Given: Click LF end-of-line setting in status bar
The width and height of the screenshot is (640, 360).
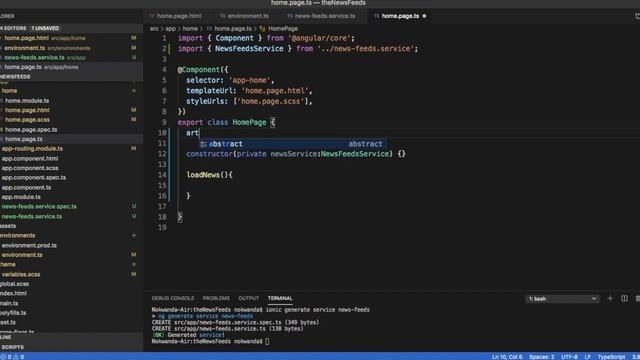Looking at the screenshot, I should tap(587, 357).
